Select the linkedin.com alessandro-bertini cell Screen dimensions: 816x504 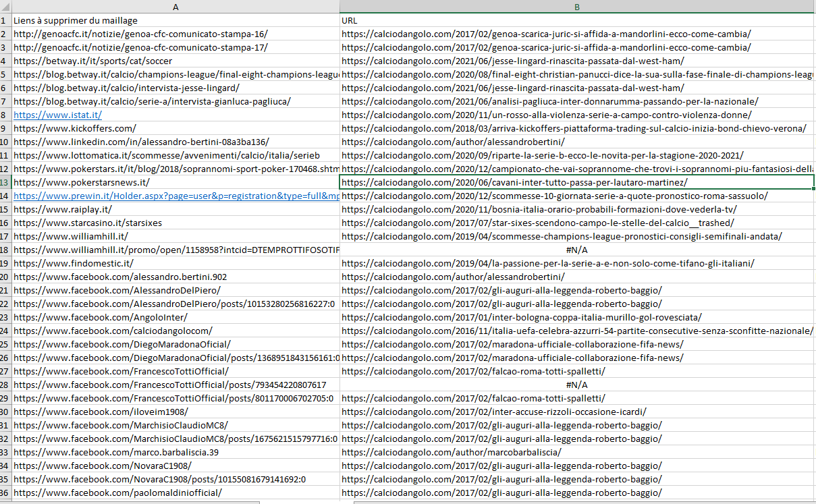141,142
